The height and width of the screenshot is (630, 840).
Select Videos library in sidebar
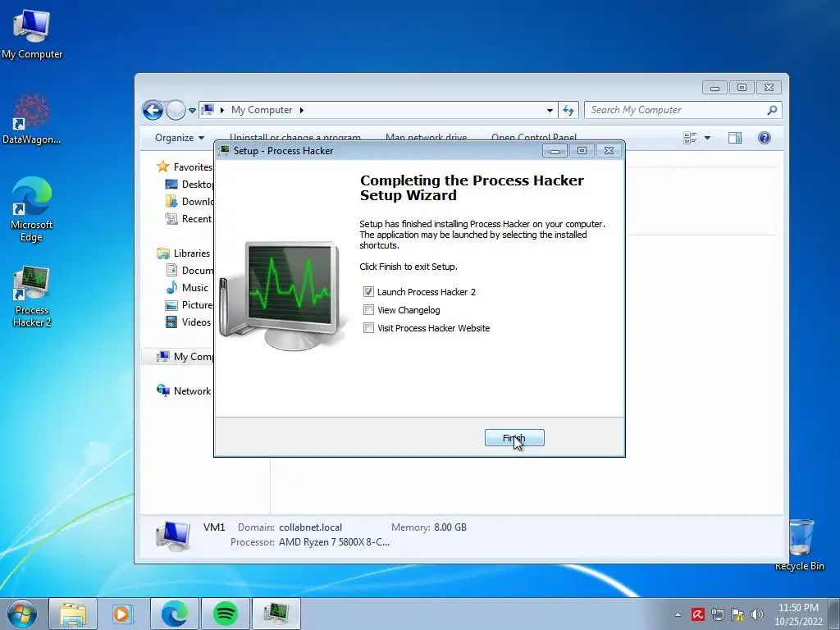[x=188, y=322]
